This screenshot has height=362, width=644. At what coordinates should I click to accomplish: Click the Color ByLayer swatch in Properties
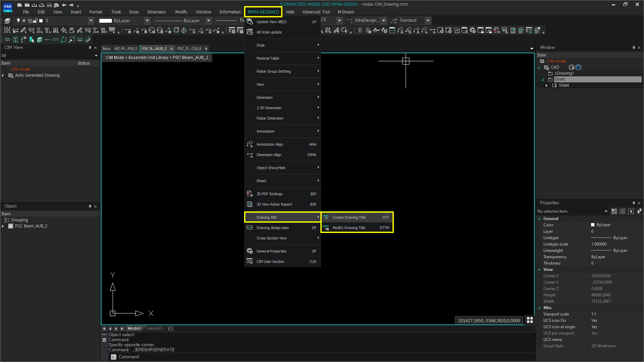(592, 225)
